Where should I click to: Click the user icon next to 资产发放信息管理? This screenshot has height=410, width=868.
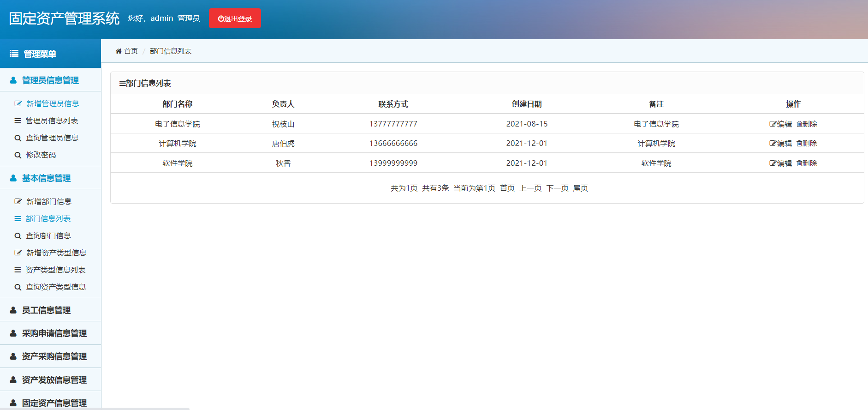click(13, 380)
